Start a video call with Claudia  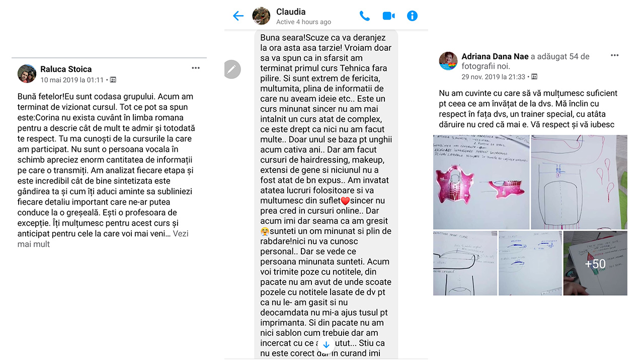pyautogui.click(x=388, y=16)
